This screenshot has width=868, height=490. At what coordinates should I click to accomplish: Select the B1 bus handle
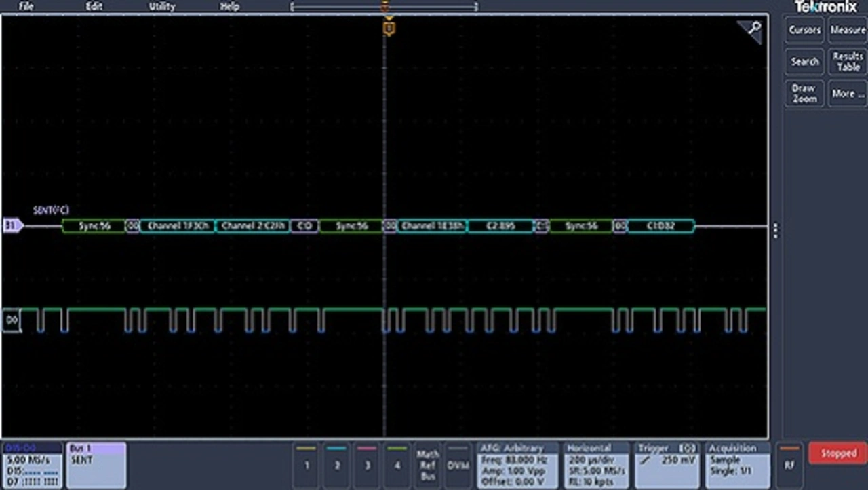[x=13, y=225]
